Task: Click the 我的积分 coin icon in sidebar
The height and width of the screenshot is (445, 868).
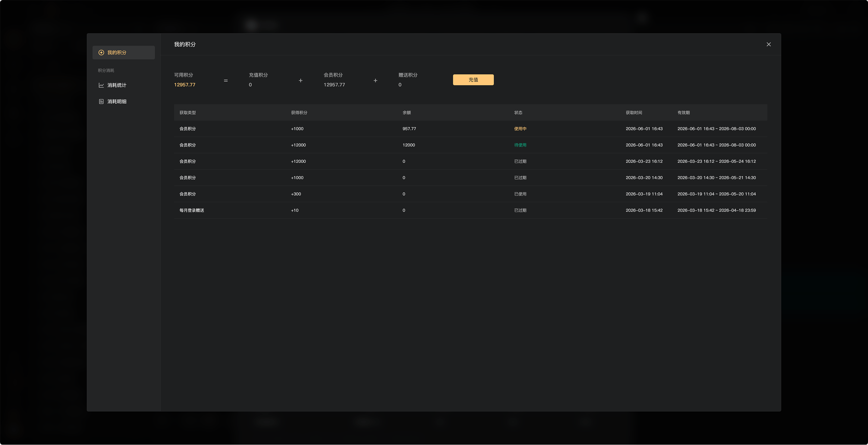Action: coord(101,52)
